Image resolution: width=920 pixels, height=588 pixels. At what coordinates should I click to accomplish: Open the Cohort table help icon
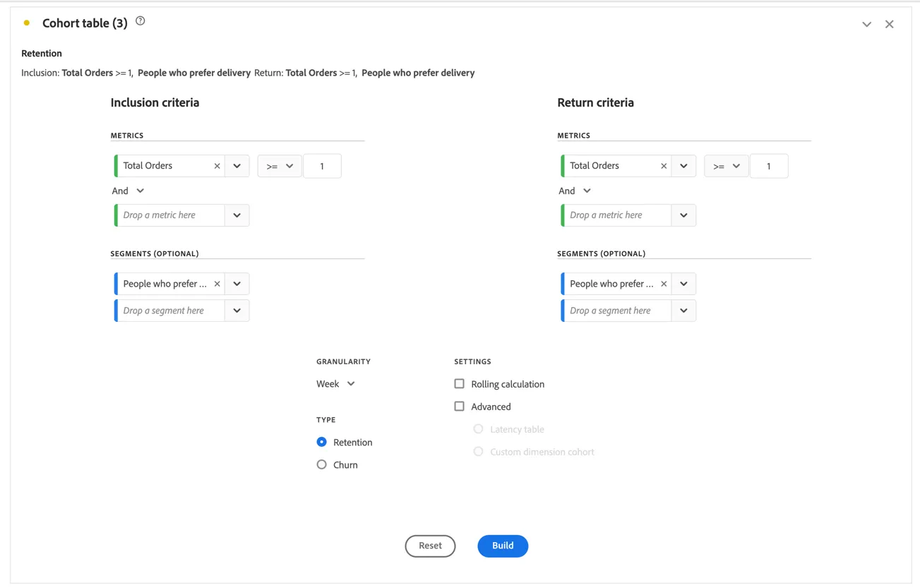141,21
